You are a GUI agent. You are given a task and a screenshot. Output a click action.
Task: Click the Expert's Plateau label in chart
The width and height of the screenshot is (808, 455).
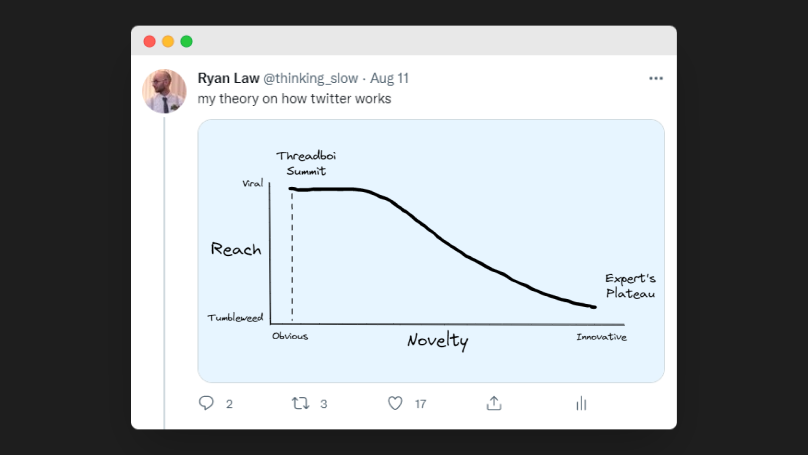(x=630, y=285)
